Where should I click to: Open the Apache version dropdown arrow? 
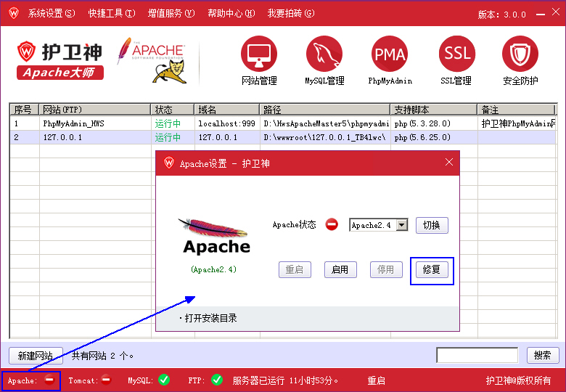402,225
